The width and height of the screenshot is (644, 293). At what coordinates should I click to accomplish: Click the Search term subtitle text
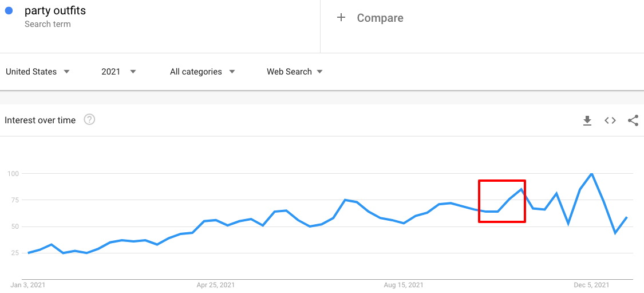(x=48, y=24)
